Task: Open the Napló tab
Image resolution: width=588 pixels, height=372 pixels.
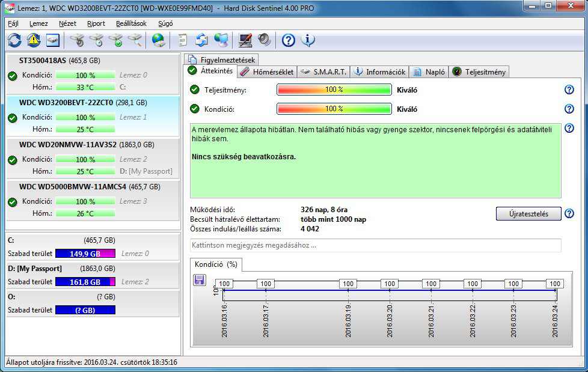Action: (429, 72)
